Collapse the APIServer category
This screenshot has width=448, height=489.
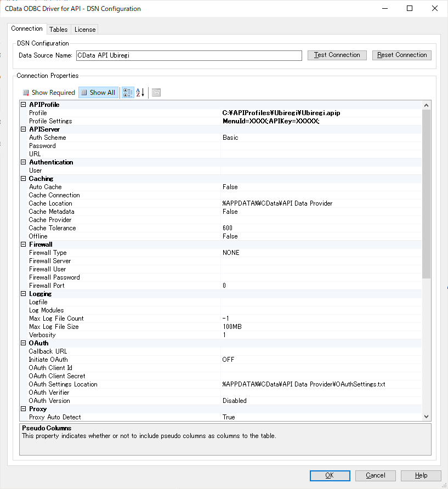[24, 129]
